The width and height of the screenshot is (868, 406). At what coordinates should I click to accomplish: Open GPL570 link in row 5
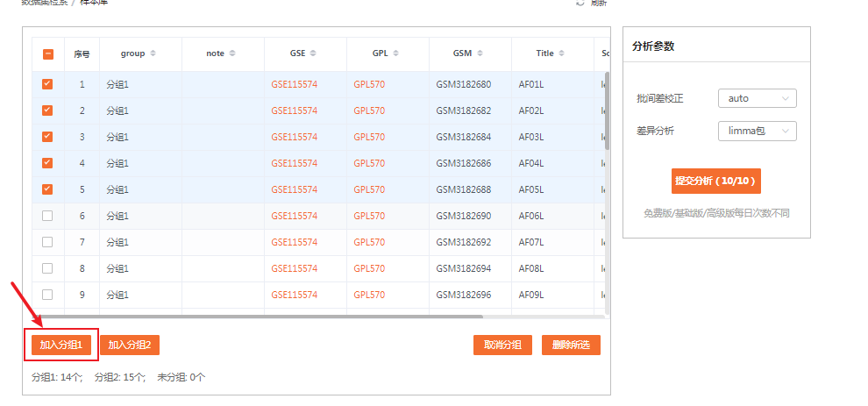(x=369, y=189)
